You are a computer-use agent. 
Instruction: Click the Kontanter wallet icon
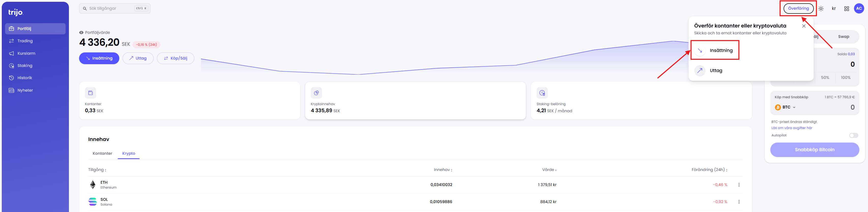tap(91, 93)
